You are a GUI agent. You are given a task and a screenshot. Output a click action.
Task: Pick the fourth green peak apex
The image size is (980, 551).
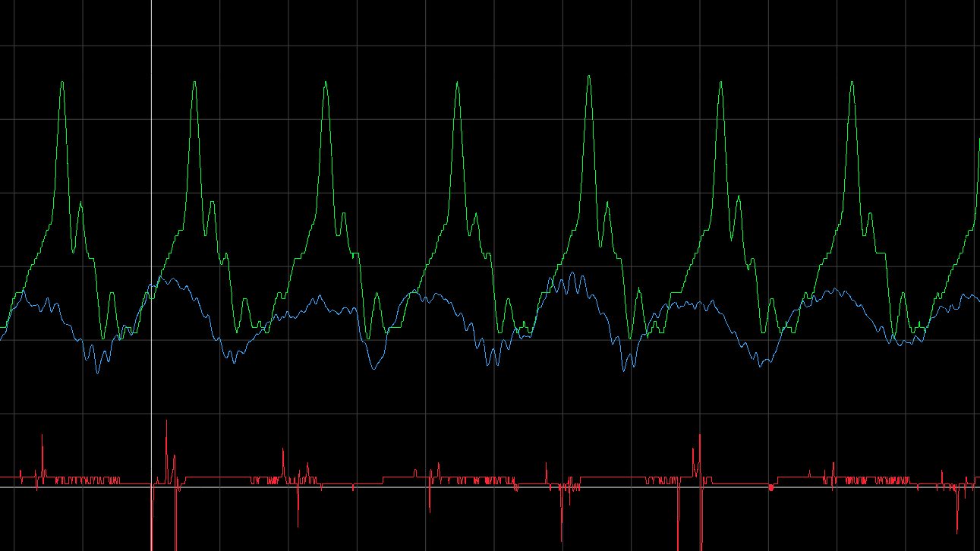coord(457,83)
